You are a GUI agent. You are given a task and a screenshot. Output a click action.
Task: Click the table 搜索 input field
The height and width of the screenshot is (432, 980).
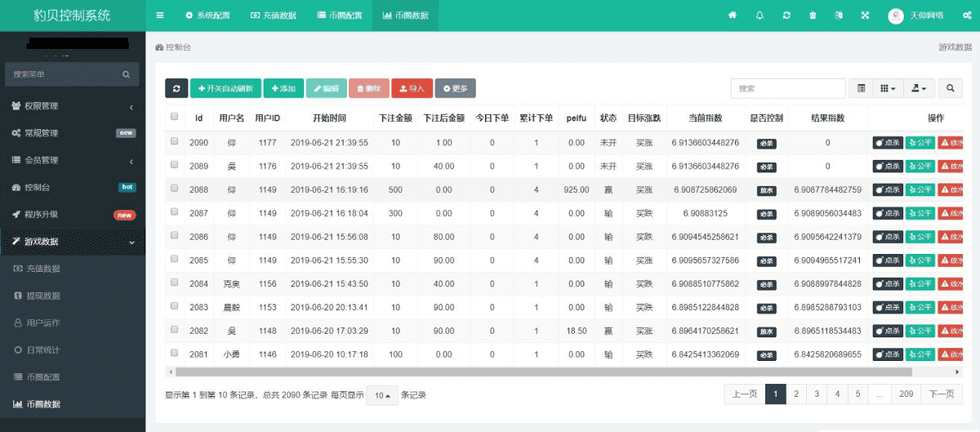tap(787, 88)
